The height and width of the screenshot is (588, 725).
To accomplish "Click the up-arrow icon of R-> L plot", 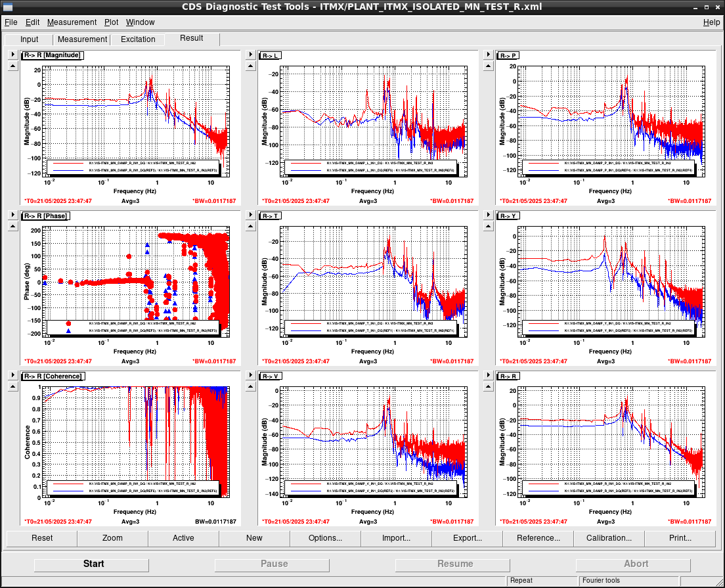I will 251,66.
